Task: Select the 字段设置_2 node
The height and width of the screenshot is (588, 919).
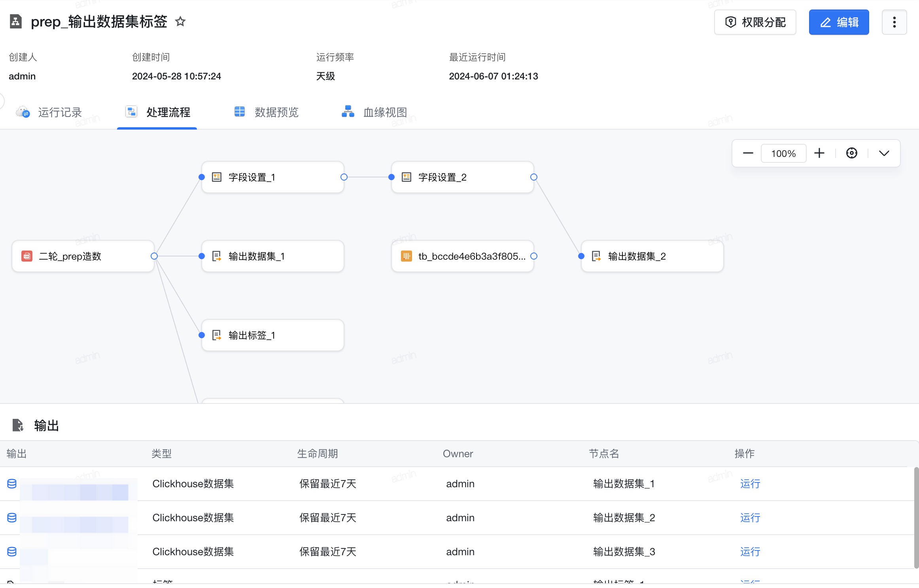Action: [x=462, y=177]
